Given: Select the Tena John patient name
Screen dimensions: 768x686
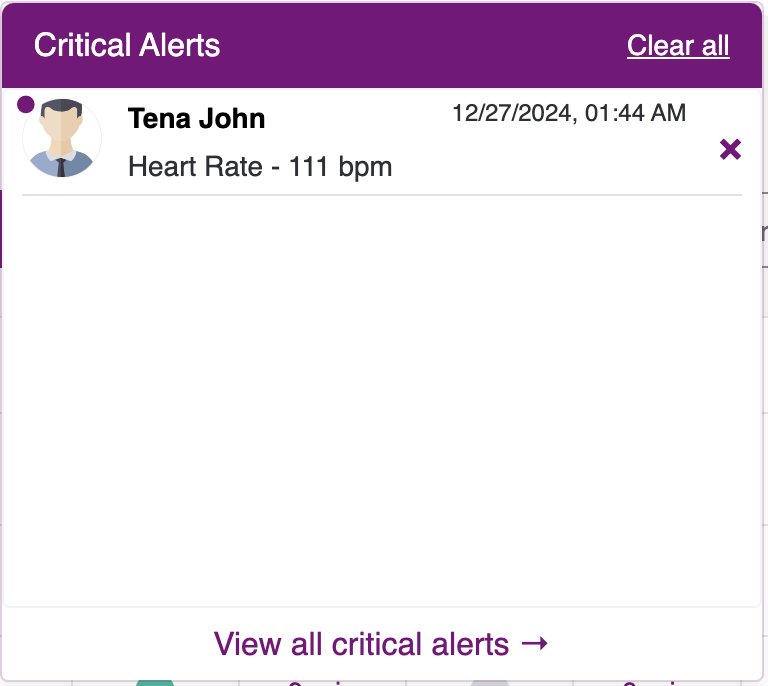Looking at the screenshot, I should 196,118.
